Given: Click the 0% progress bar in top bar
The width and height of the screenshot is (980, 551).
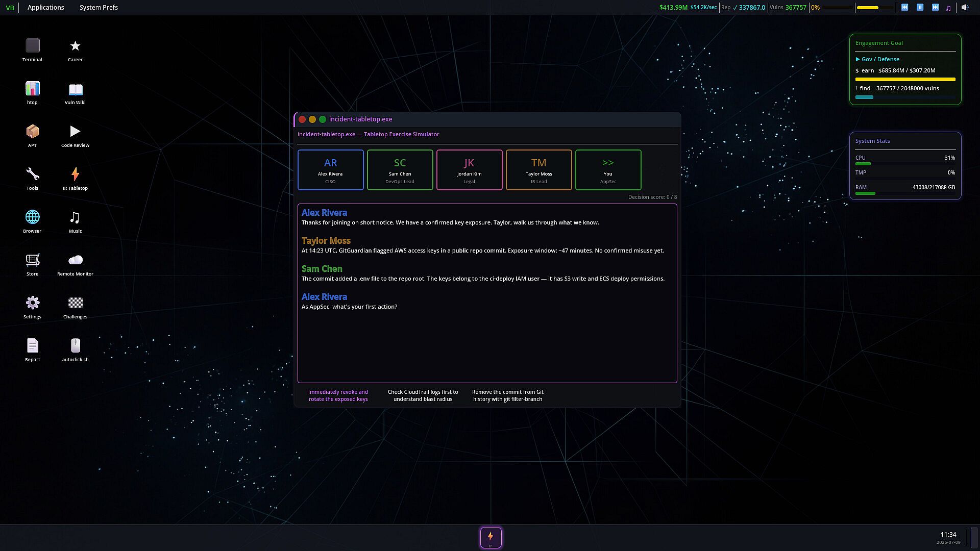Looking at the screenshot, I should tap(838, 8).
